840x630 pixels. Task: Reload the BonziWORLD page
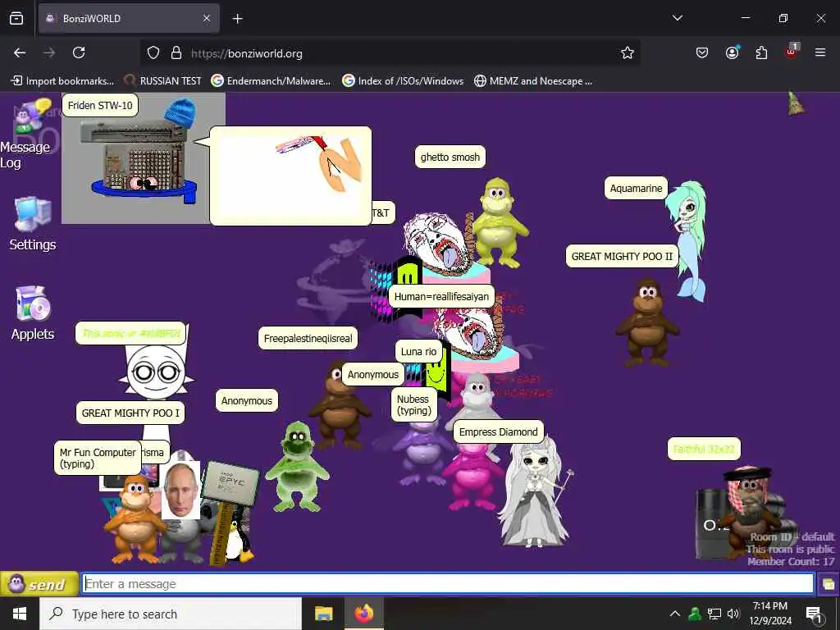(79, 52)
